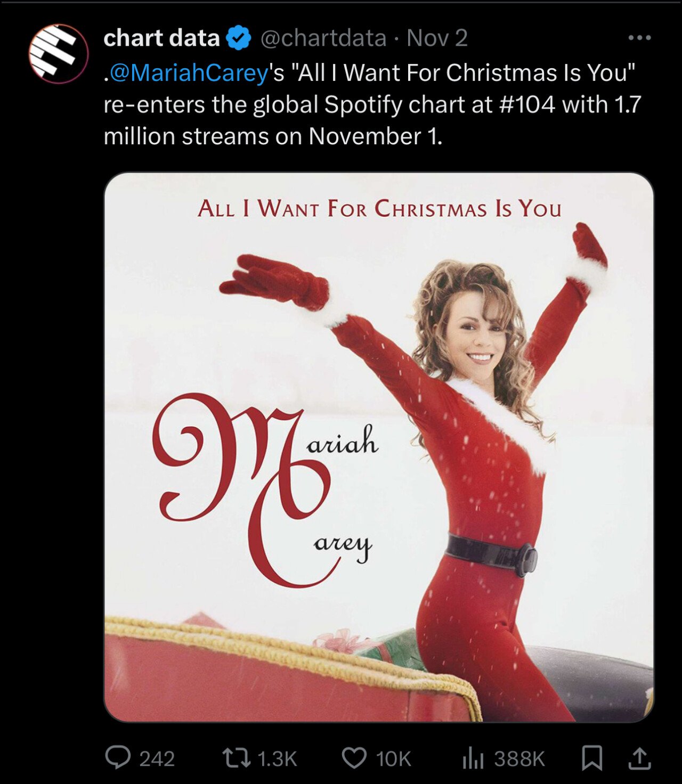Click the 10K likes count
Screen dimensions: 682x784
pos(394,758)
